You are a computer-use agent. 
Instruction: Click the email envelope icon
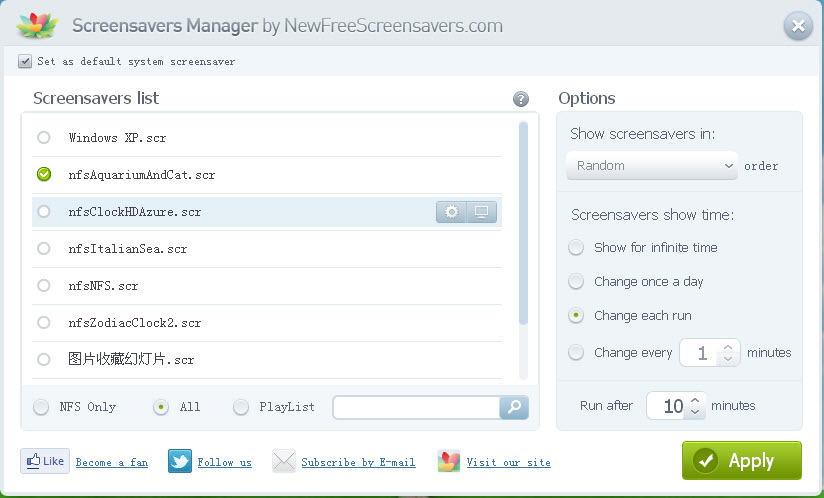coord(284,461)
